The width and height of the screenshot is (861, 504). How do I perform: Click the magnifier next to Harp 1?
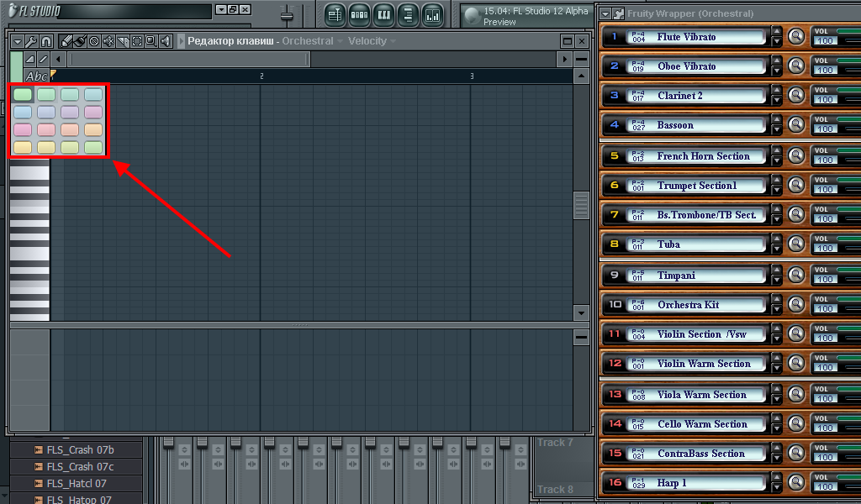click(795, 483)
